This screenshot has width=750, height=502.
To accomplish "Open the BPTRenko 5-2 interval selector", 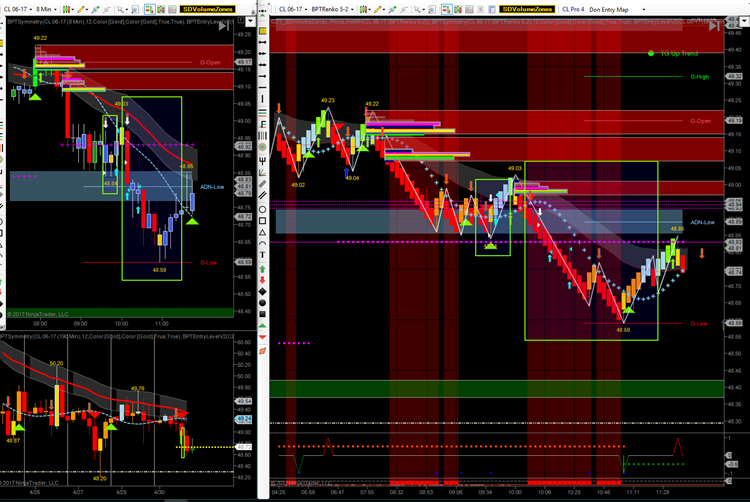I will 332,9.
